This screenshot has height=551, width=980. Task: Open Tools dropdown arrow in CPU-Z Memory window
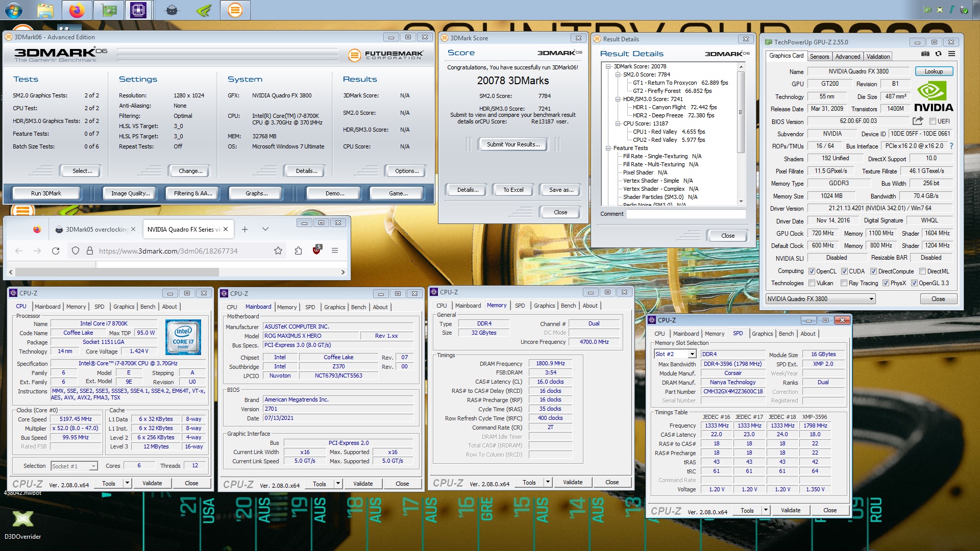[548, 482]
